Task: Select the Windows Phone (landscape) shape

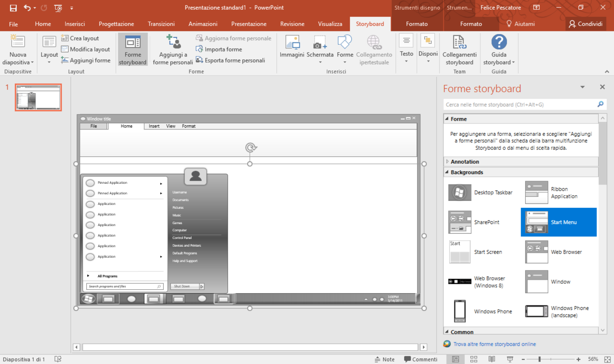Action: pos(559,311)
